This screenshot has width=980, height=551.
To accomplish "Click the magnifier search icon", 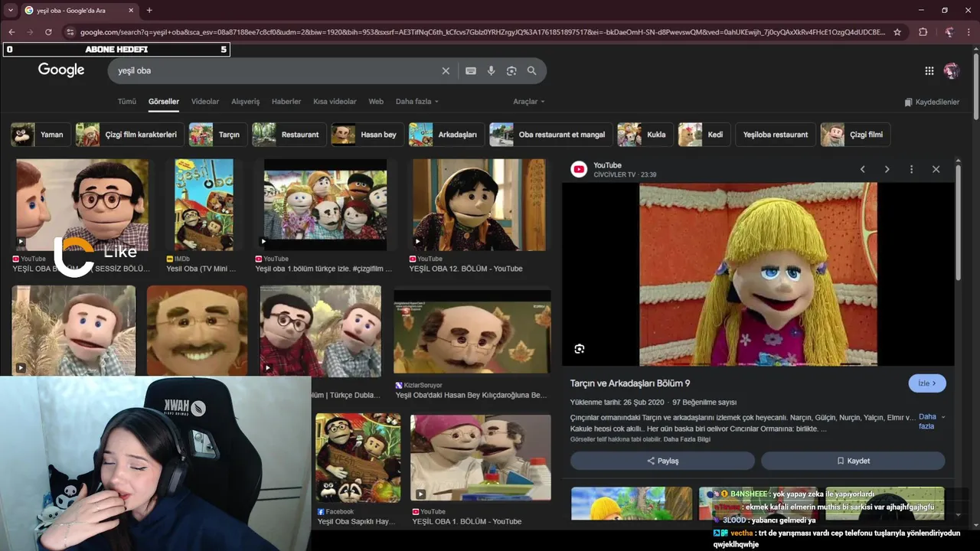I will (531, 70).
